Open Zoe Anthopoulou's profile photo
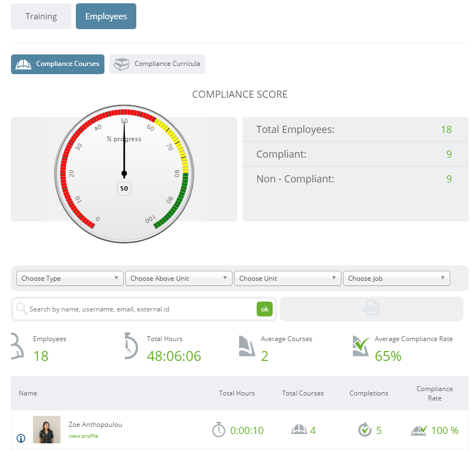Viewport: 476px width, 451px height. (47, 430)
